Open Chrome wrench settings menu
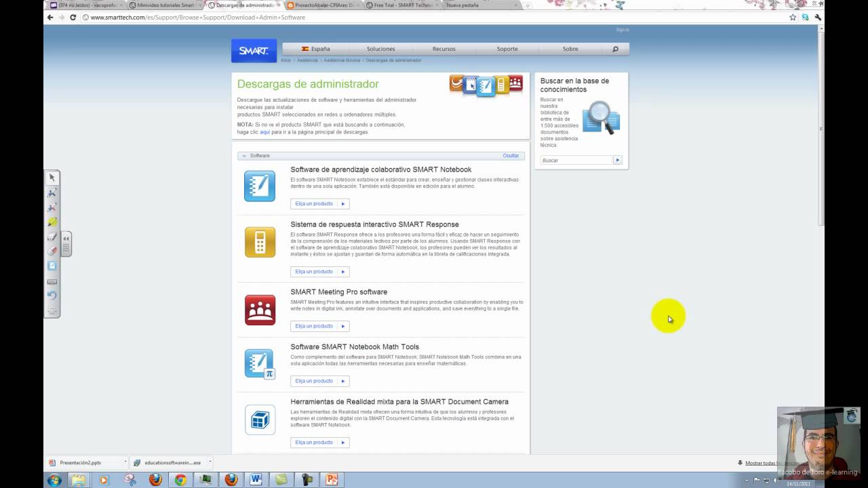Viewport: 868px width, 488px height. pos(818,17)
